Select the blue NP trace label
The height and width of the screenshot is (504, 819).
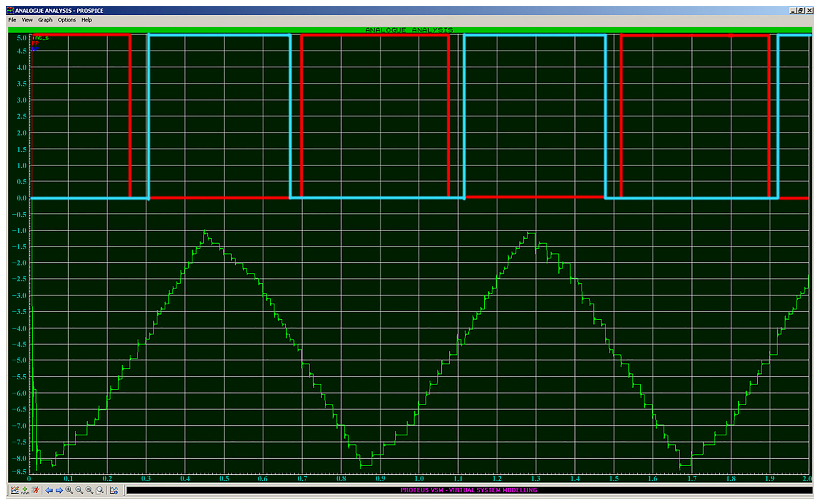35,49
